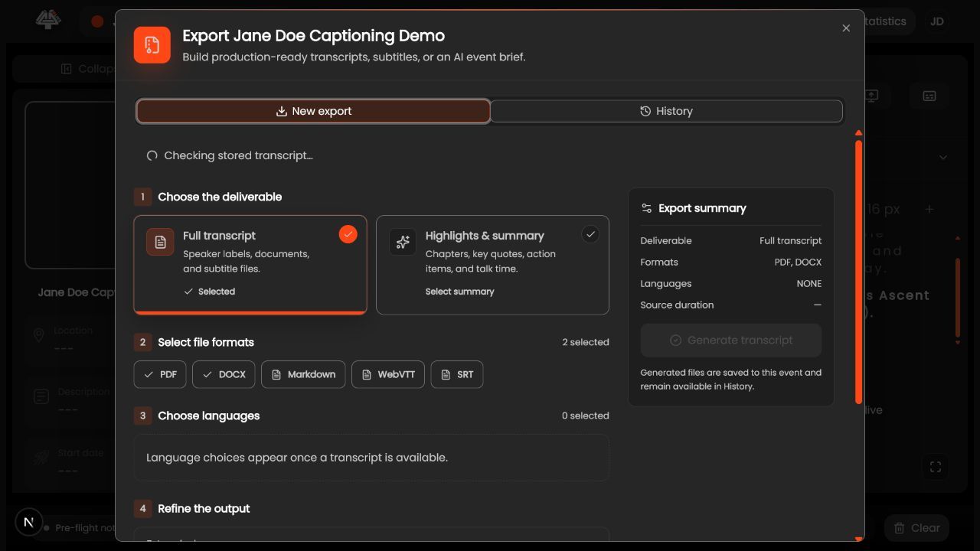980x551 pixels.
Task: Click the grey checkmark circle on Highlights card
Action: tap(590, 234)
